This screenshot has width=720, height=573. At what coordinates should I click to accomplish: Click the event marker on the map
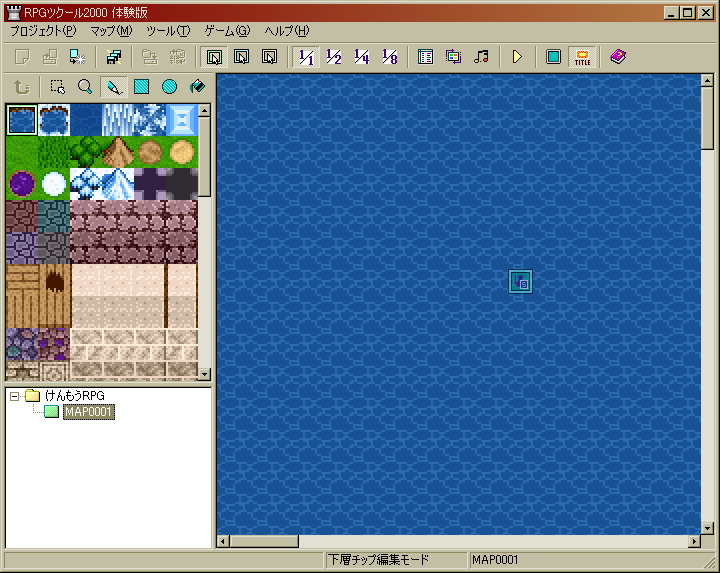[520, 281]
